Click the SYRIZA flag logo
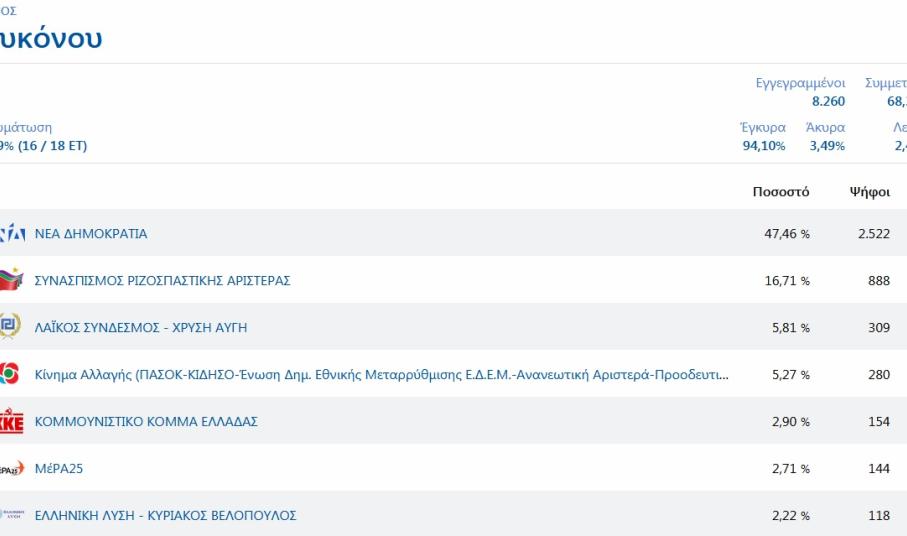The width and height of the screenshot is (907, 536). (x=10, y=281)
